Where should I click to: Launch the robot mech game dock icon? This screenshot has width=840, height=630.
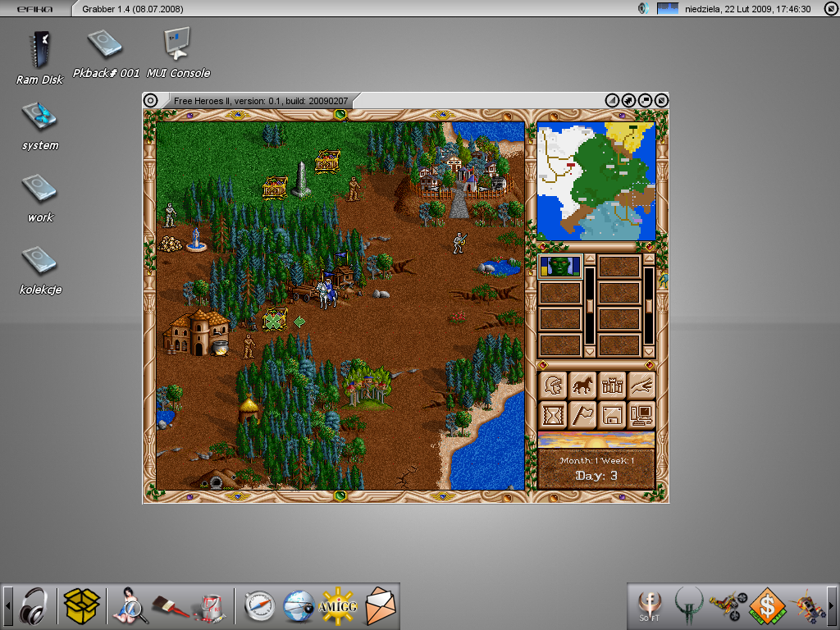pos(809,606)
